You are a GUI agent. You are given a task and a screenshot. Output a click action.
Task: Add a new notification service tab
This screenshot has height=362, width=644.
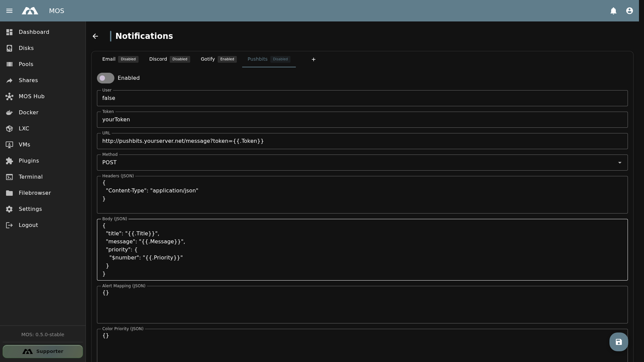pos(313,59)
